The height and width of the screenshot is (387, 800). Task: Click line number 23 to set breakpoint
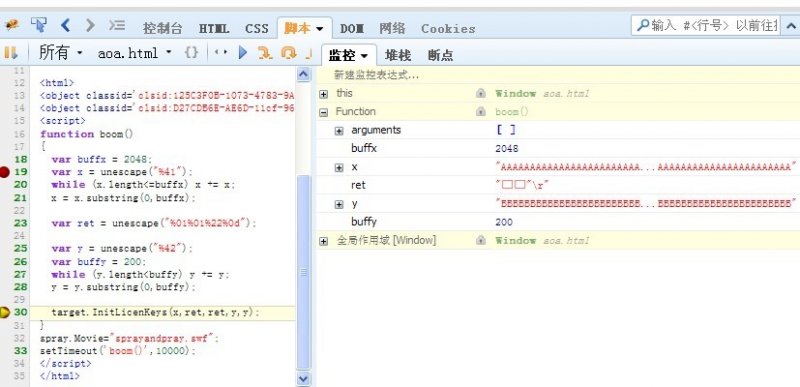click(x=20, y=223)
